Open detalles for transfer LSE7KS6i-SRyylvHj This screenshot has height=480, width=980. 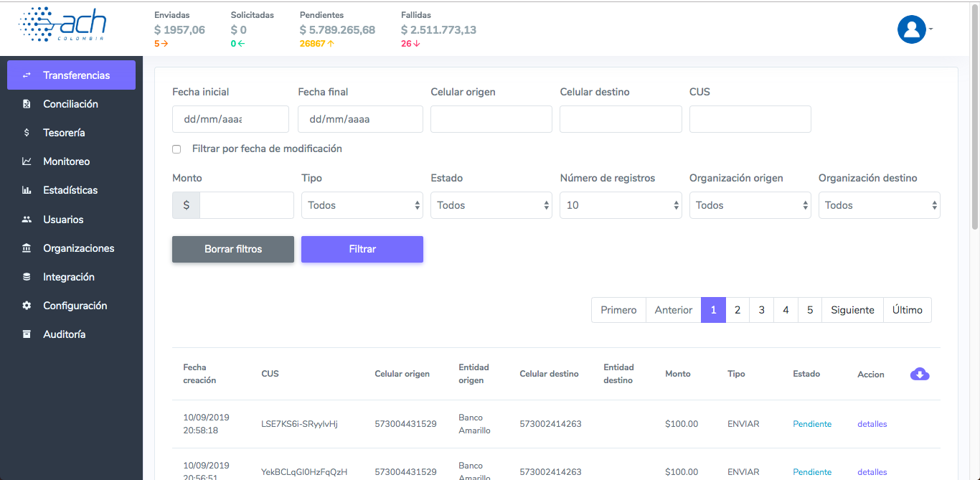click(872, 424)
